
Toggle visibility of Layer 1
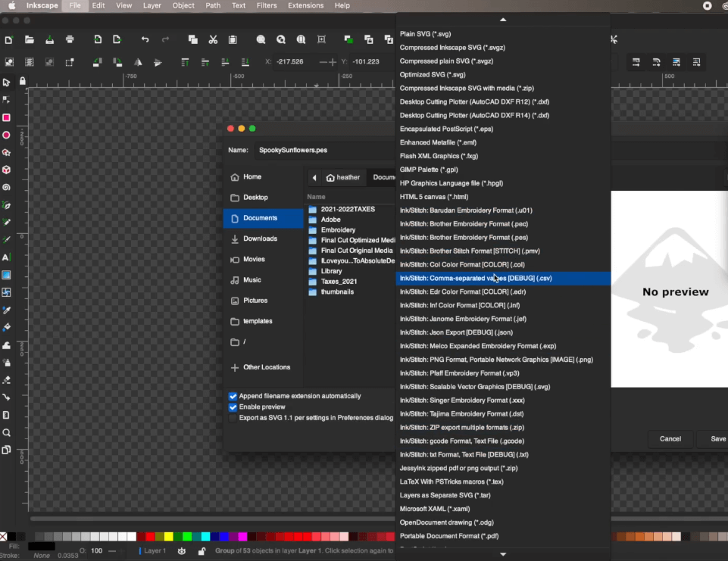(183, 551)
